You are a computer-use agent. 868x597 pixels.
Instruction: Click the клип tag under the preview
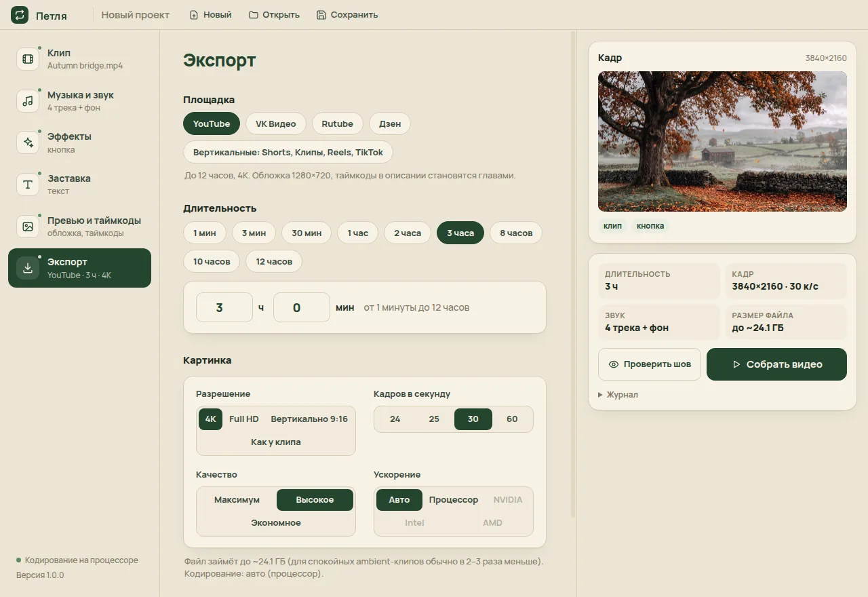612,226
